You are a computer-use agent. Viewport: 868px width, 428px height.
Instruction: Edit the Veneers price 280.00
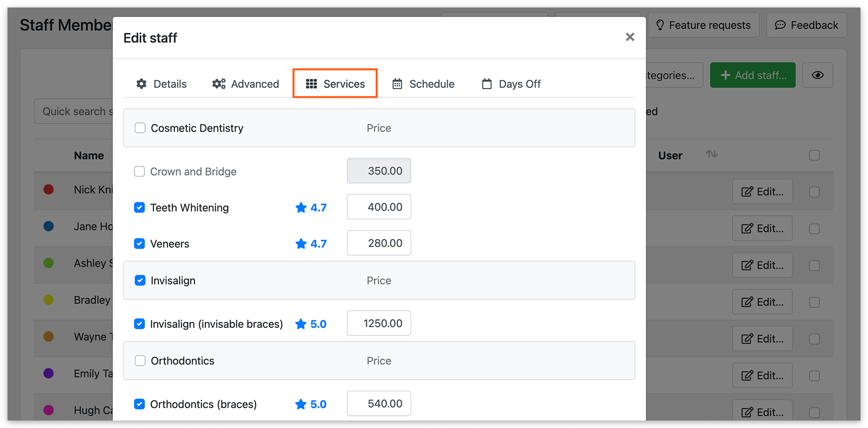(379, 243)
